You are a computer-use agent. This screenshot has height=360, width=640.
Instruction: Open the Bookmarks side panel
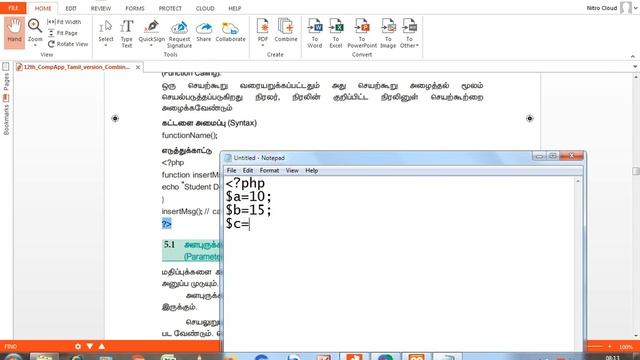point(6,115)
